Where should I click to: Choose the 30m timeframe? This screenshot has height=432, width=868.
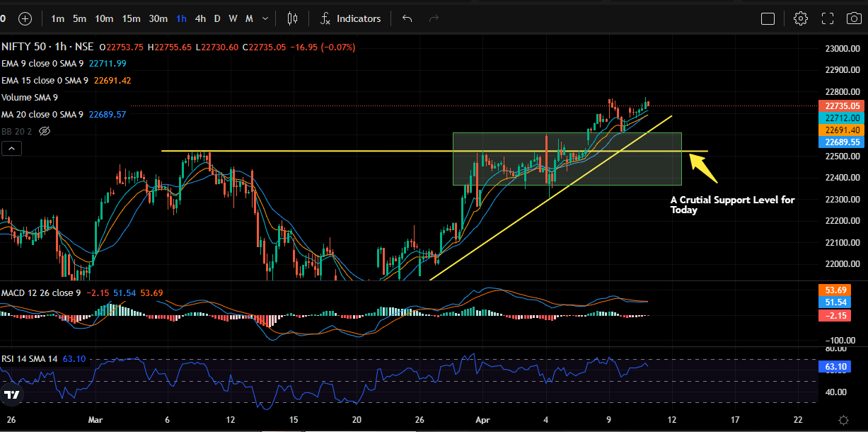158,18
